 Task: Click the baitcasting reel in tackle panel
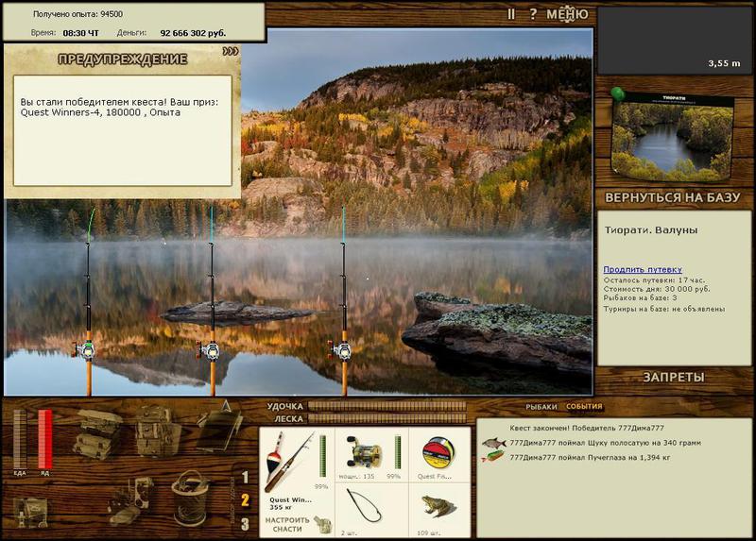tap(365, 452)
